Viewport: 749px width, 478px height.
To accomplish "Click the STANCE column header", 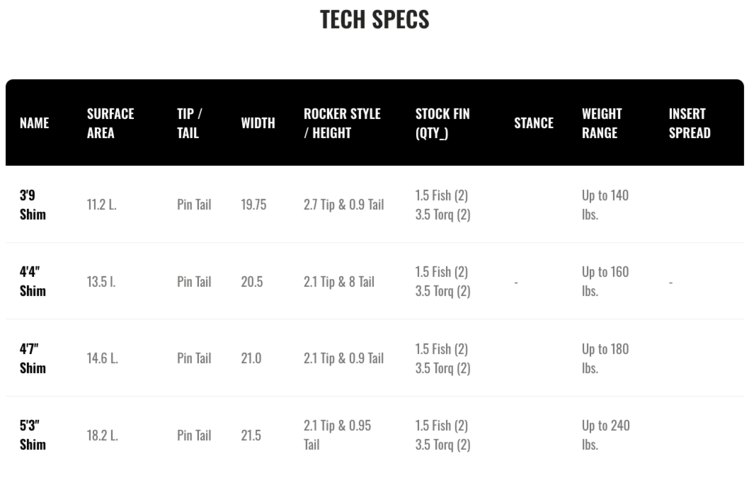I will pos(533,123).
